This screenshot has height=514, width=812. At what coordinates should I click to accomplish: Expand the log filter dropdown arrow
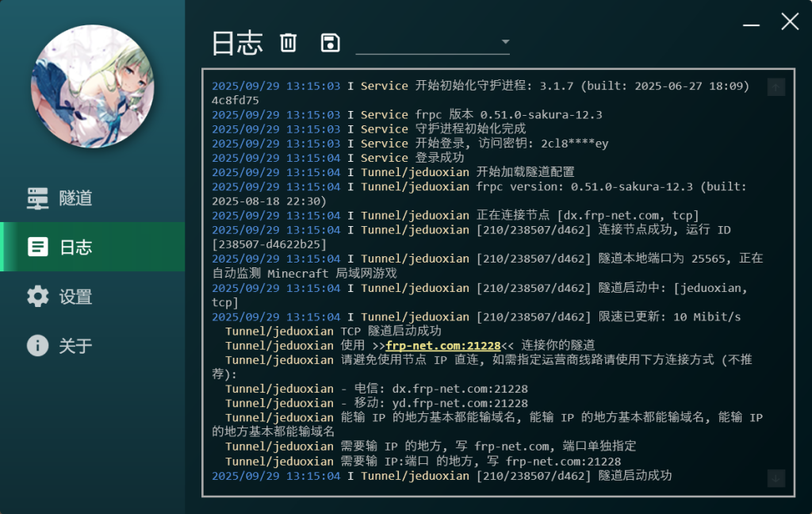505,42
